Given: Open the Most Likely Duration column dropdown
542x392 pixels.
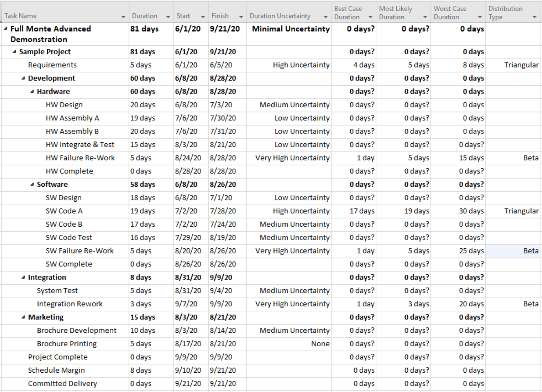Looking at the screenshot, I should (x=425, y=17).
